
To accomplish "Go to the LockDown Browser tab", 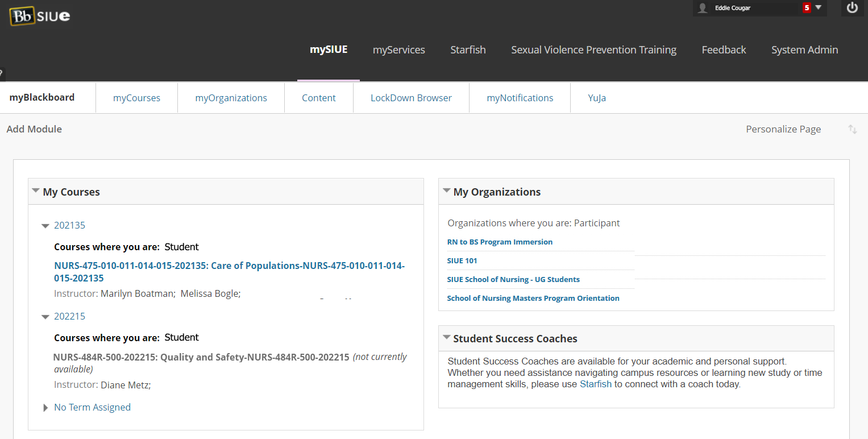I will pos(411,98).
